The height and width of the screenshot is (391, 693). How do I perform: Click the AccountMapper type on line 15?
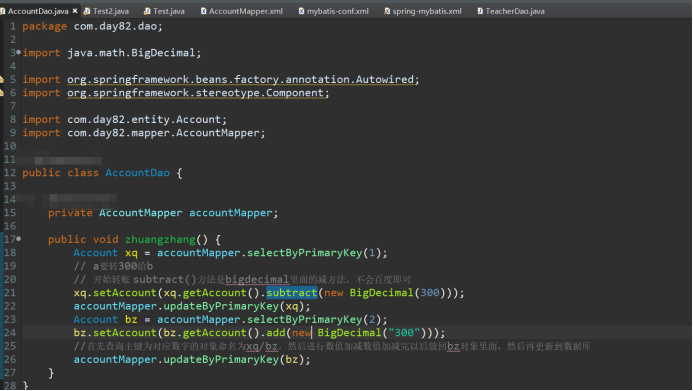[x=141, y=213]
